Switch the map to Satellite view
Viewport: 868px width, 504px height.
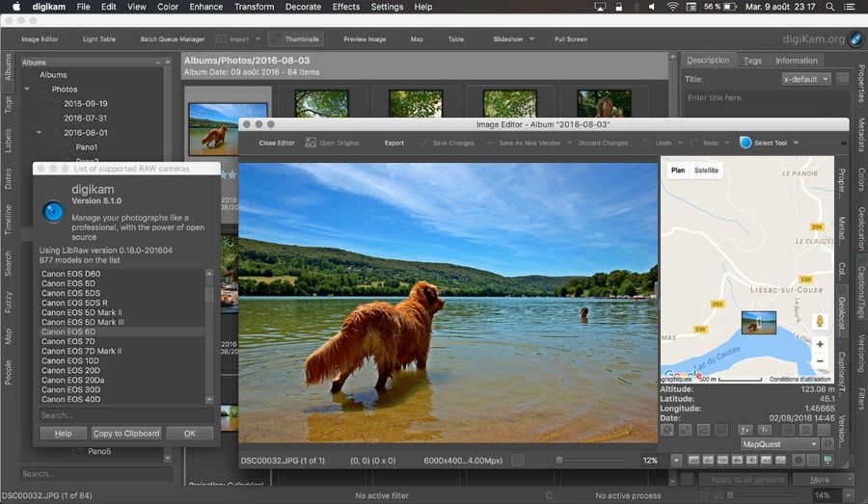706,171
